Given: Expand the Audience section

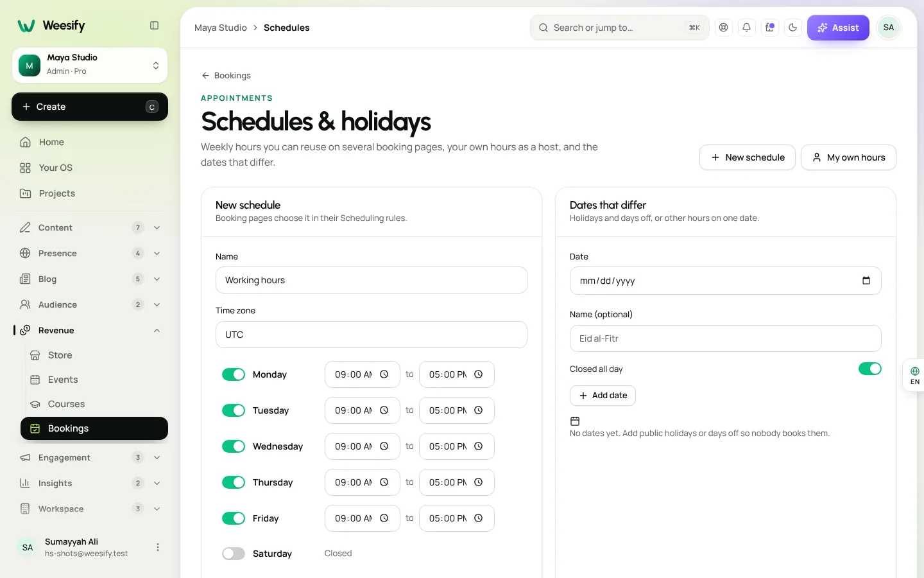Looking at the screenshot, I should coord(90,304).
